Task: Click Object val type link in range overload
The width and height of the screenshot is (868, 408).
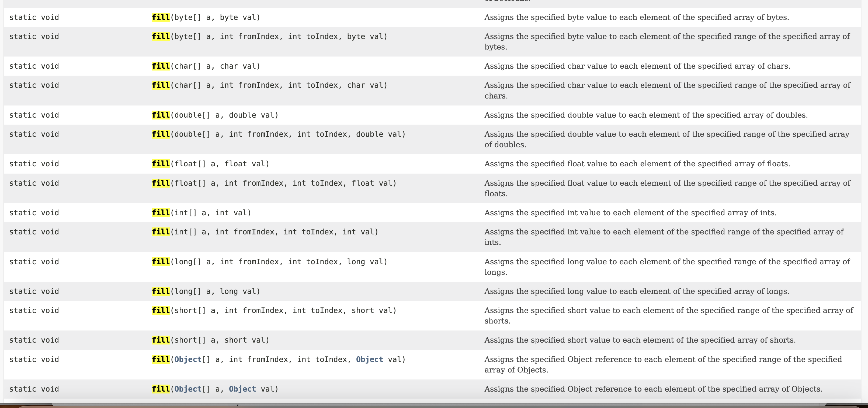Action: pos(369,360)
